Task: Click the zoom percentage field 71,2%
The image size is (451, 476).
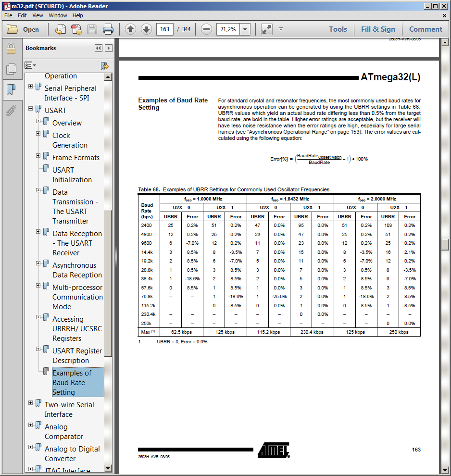Action: (228, 29)
